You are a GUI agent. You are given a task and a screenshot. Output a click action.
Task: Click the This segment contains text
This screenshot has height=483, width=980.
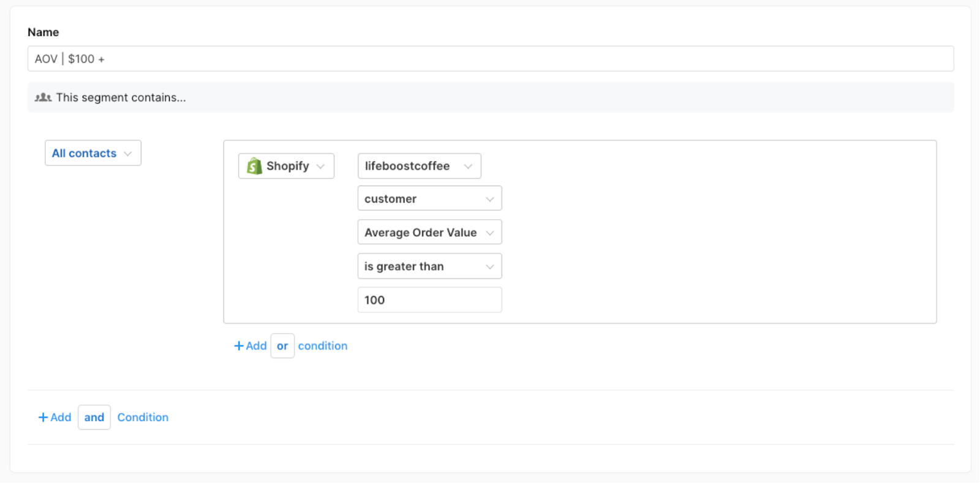(x=121, y=97)
